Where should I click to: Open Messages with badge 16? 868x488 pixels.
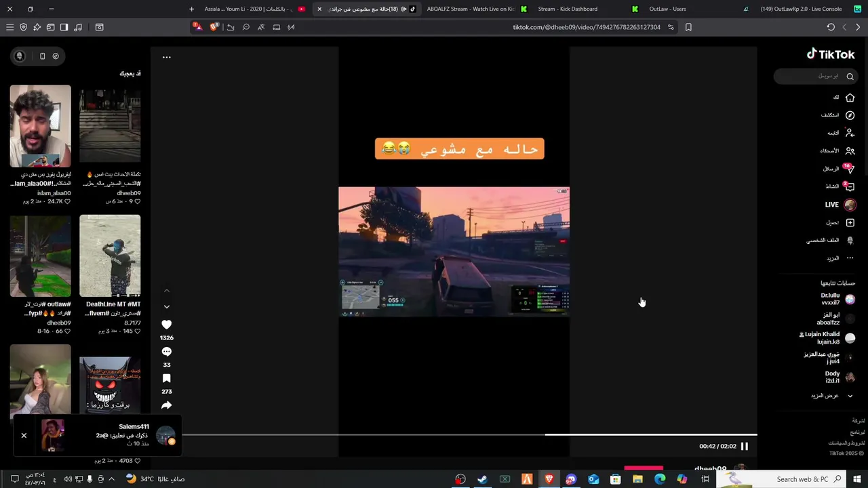tap(850, 168)
